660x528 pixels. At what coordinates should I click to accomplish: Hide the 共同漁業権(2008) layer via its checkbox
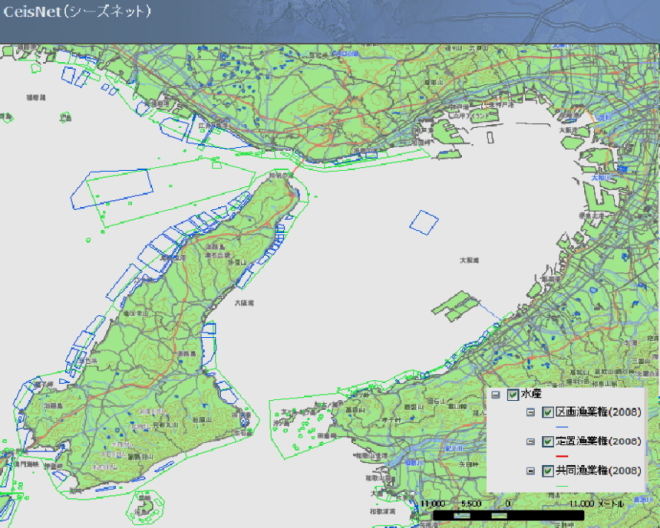click(x=547, y=470)
